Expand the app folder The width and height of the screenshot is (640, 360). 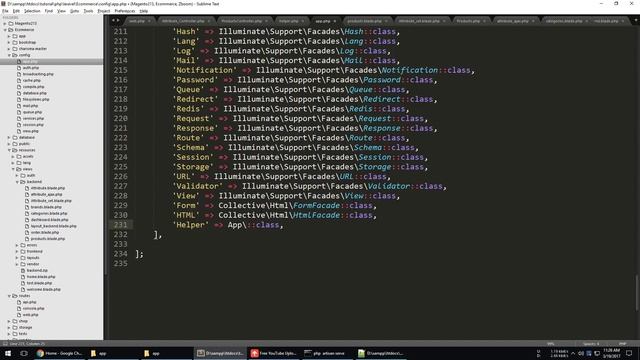click(9, 36)
